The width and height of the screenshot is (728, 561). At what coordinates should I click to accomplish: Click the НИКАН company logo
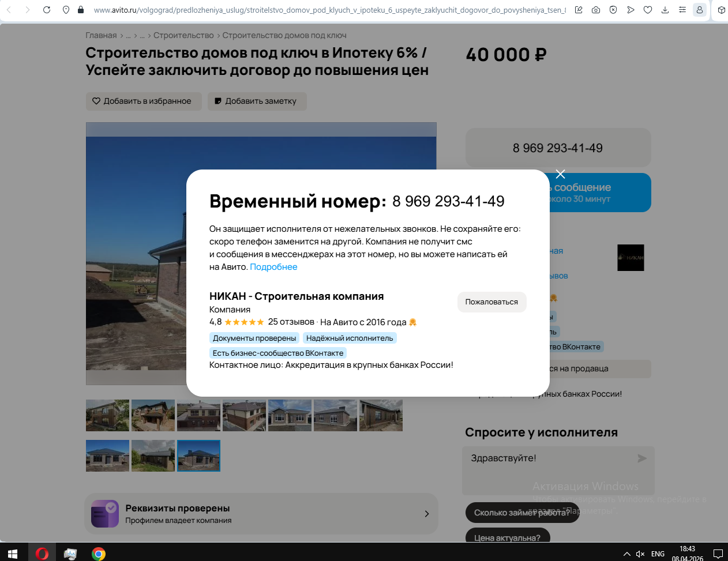(631, 258)
